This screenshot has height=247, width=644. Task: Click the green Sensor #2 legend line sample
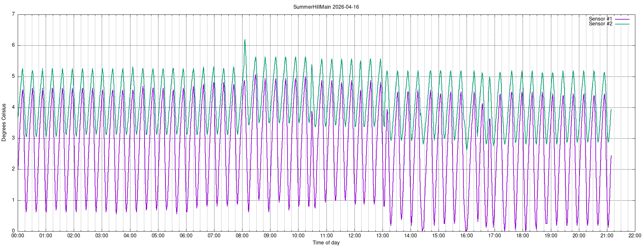pyautogui.click(x=622, y=24)
